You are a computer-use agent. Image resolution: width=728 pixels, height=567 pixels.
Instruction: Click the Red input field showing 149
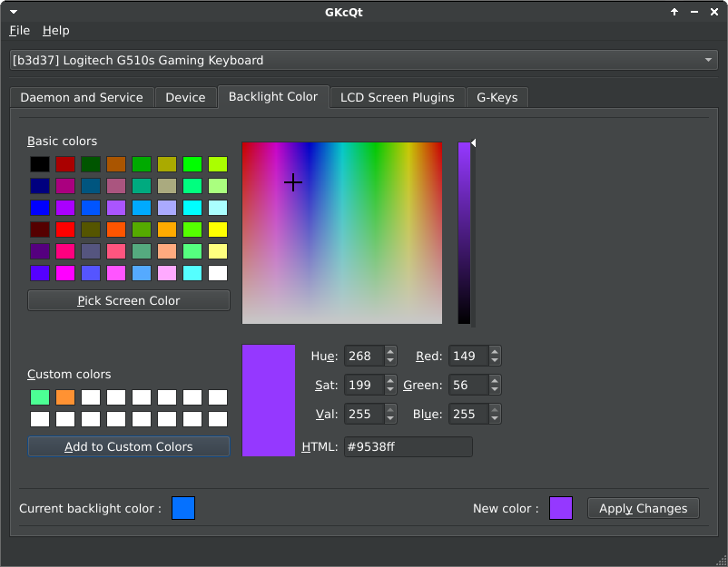[469, 356]
